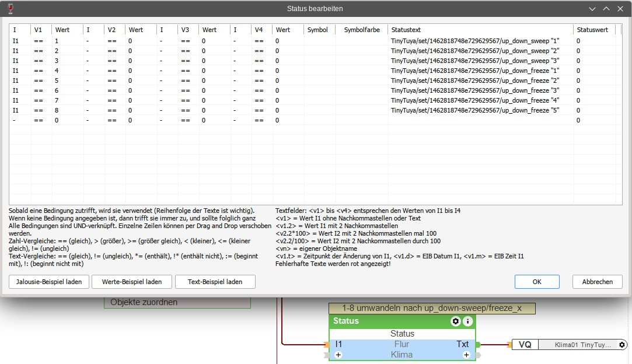
Task: Click the wine glass app icon in title bar
Action: click(x=11, y=8)
